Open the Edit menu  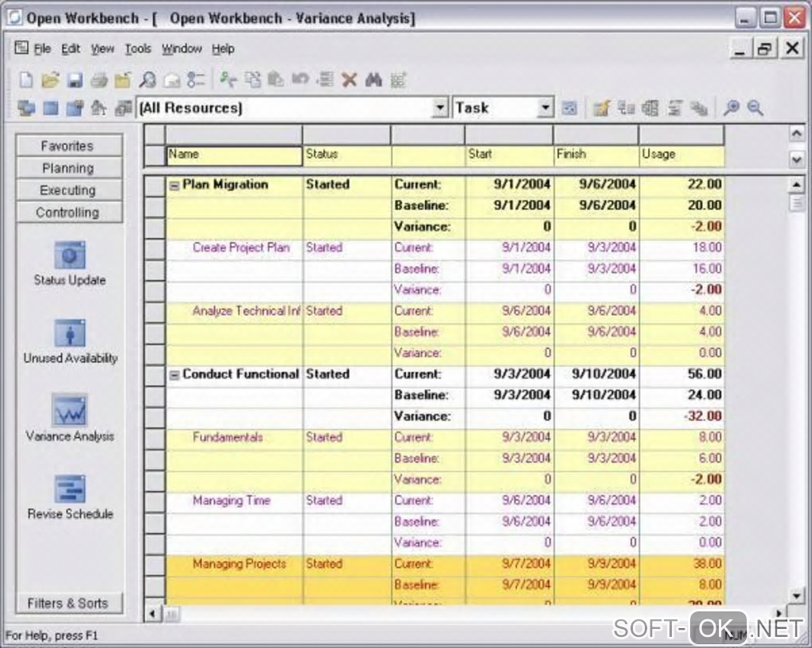70,49
